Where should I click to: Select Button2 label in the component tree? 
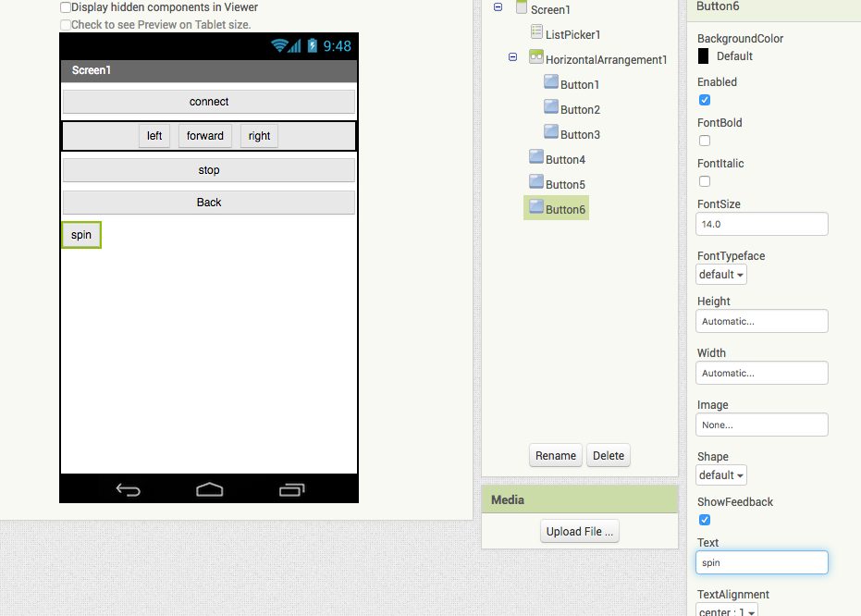tap(580, 110)
